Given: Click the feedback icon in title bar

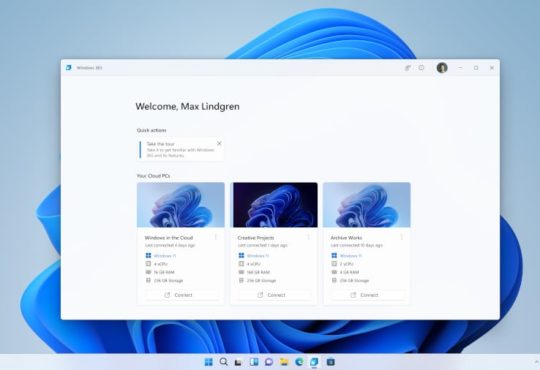Looking at the screenshot, I should 407,68.
